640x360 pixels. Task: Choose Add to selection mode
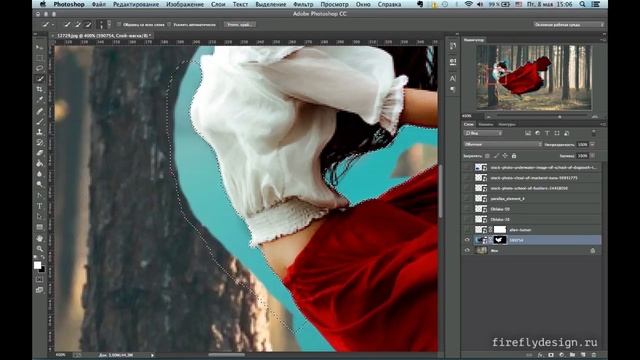[78, 24]
